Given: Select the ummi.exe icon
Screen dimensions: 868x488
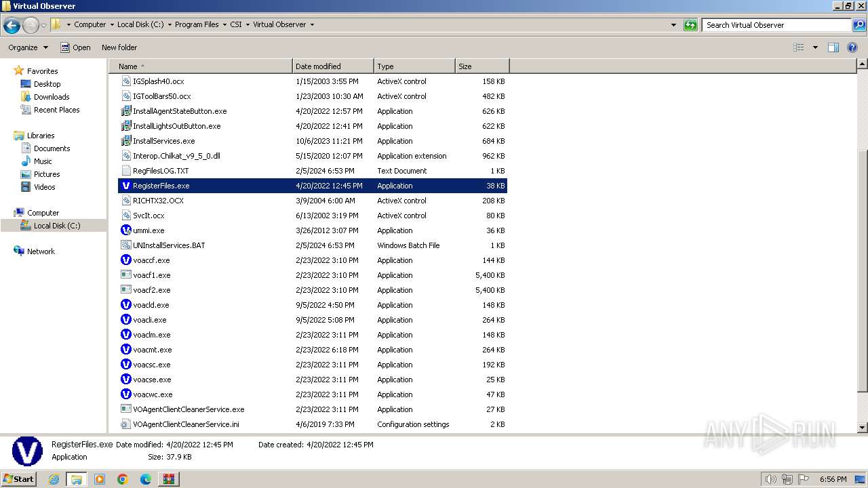Looking at the screenshot, I should tap(125, 230).
